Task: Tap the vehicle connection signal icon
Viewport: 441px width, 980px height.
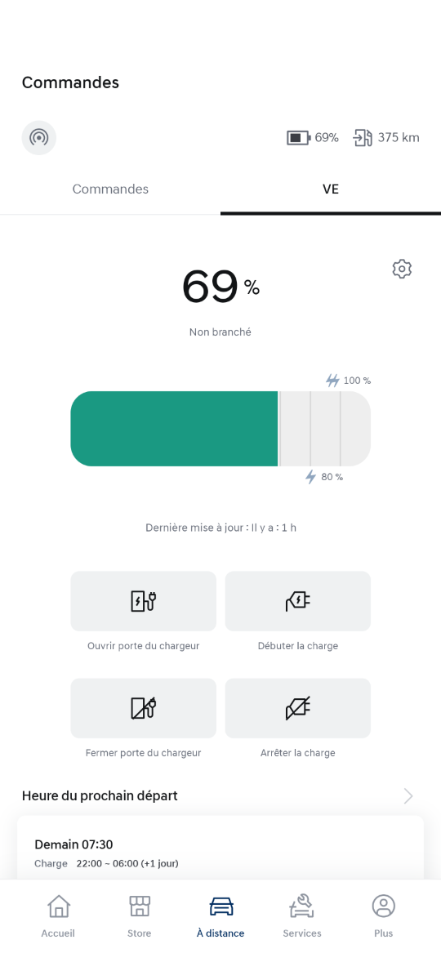Action: pyautogui.click(x=38, y=137)
